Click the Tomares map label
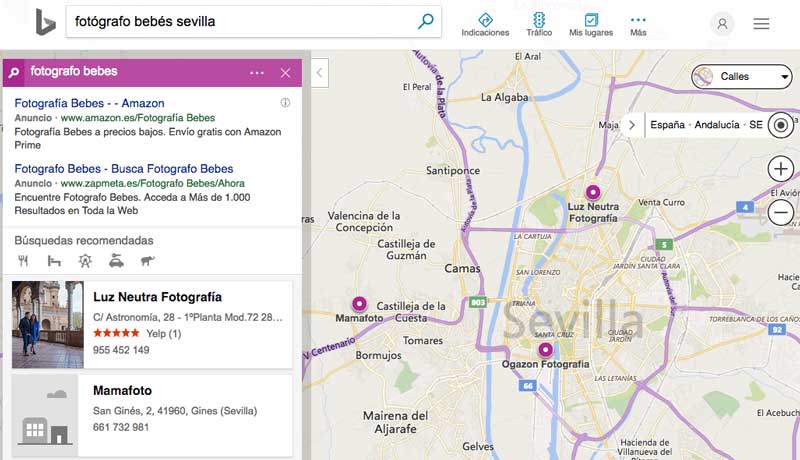 [423, 341]
